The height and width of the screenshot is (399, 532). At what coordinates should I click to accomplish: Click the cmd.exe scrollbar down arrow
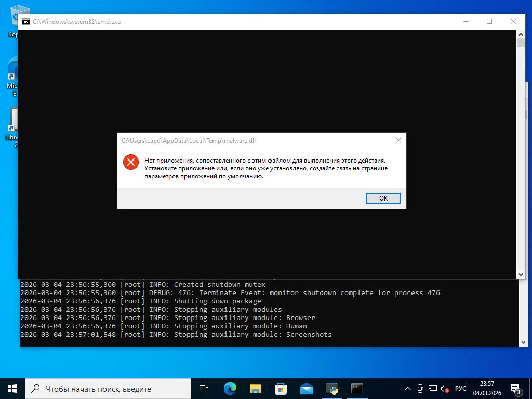click(521, 274)
